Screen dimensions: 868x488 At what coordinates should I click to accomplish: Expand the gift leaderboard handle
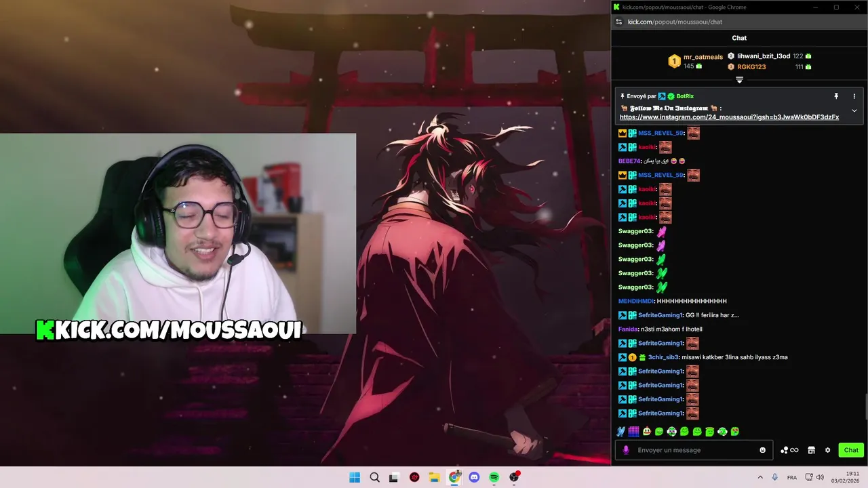739,79
